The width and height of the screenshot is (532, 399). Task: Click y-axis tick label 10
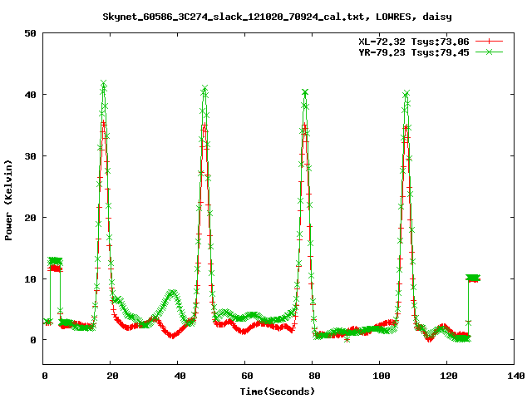click(x=30, y=279)
